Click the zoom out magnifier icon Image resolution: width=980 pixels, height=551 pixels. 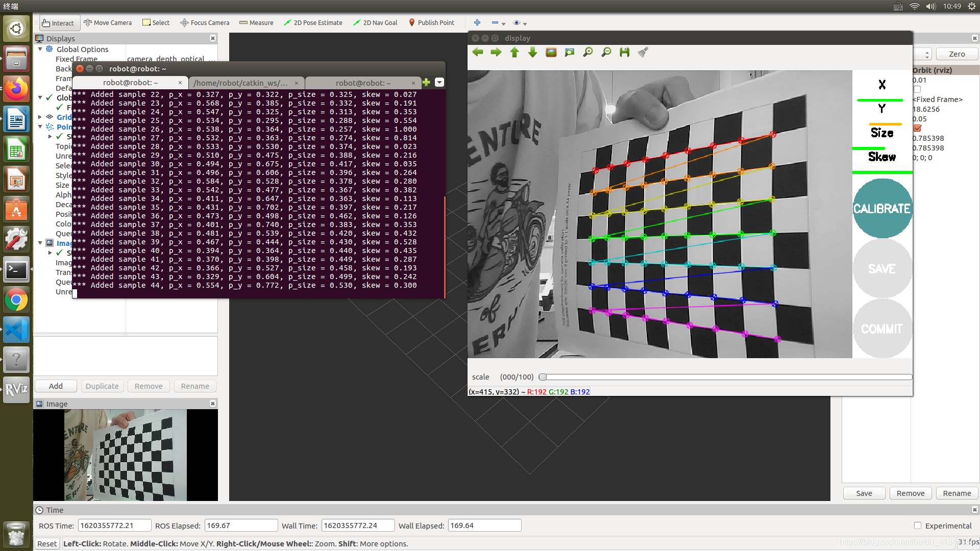coord(606,53)
